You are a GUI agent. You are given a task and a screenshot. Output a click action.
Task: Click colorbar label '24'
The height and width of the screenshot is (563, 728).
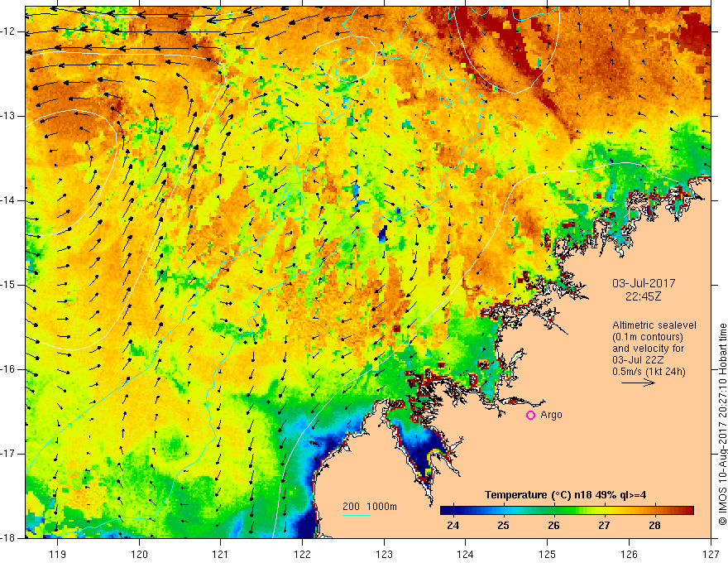[453, 526]
